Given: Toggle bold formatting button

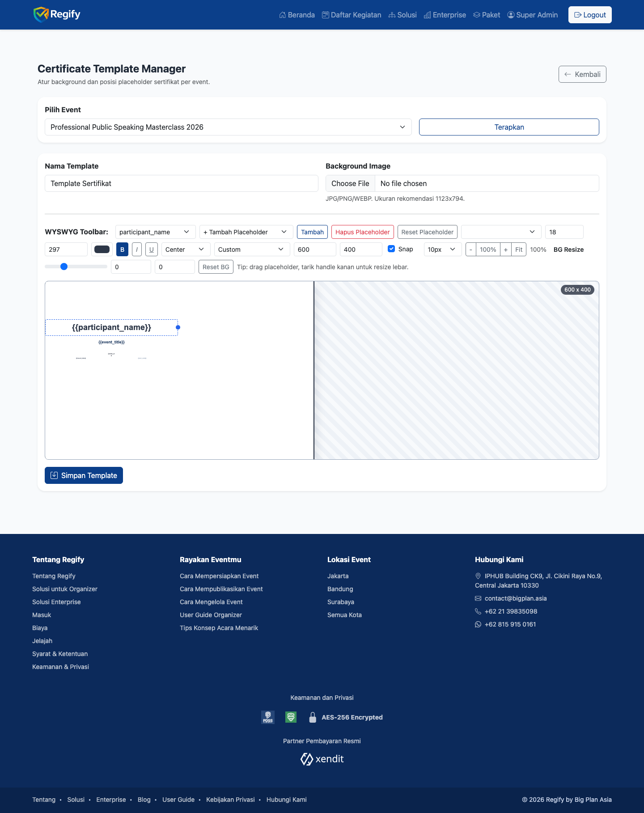Looking at the screenshot, I should pyautogui.click(x=122, y=250).
